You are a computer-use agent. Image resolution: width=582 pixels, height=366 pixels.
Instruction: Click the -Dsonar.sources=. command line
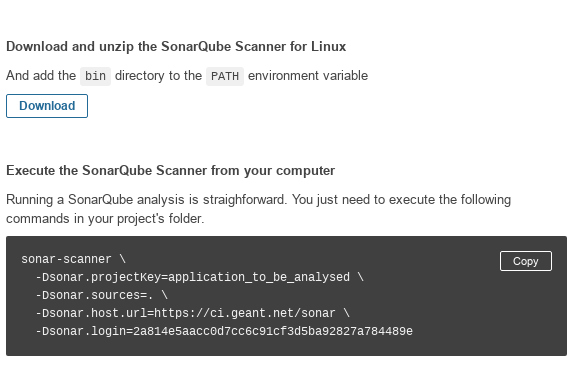[x=102, y=295]
